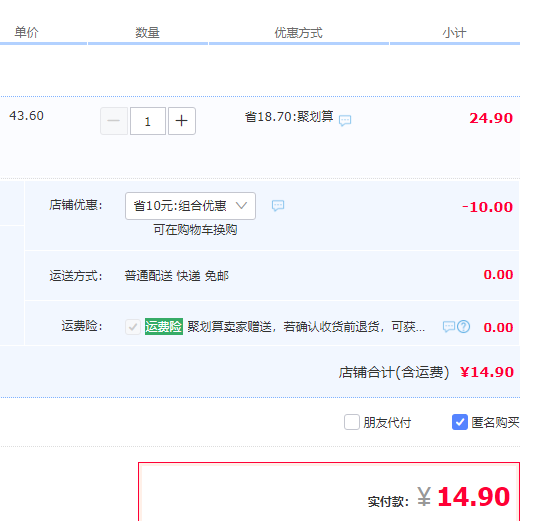This screenshot has height=521, width=536.
Task: Click 可在购物车换购 text link
Action: [x=195, y=230]
